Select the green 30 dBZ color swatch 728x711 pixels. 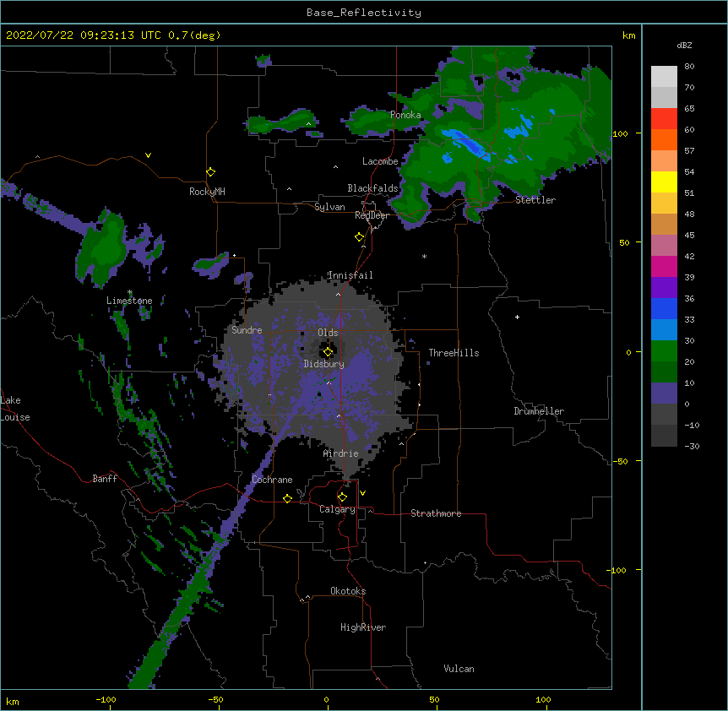664,351
